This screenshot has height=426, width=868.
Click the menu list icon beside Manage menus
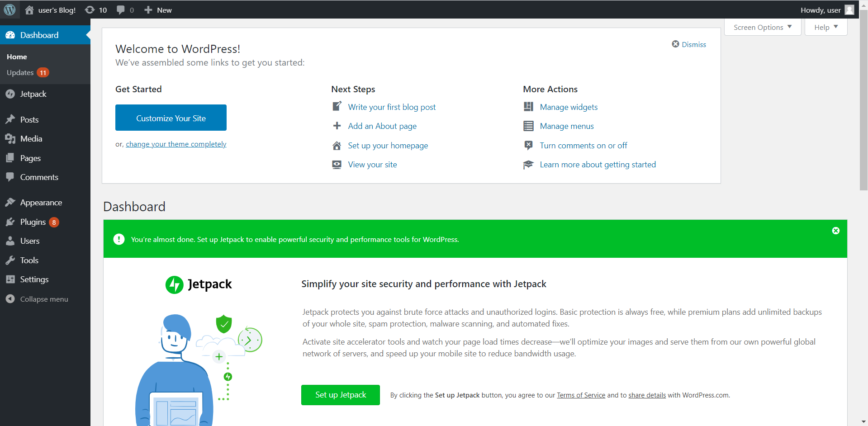tap(528, 126)
